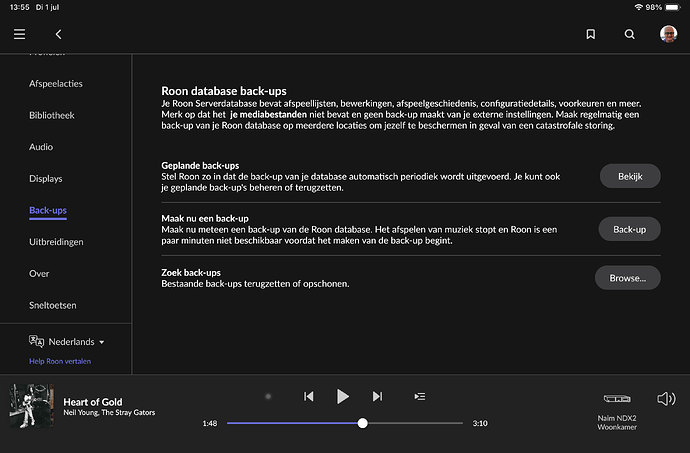Click the Geplande back-ups heading

200,166
